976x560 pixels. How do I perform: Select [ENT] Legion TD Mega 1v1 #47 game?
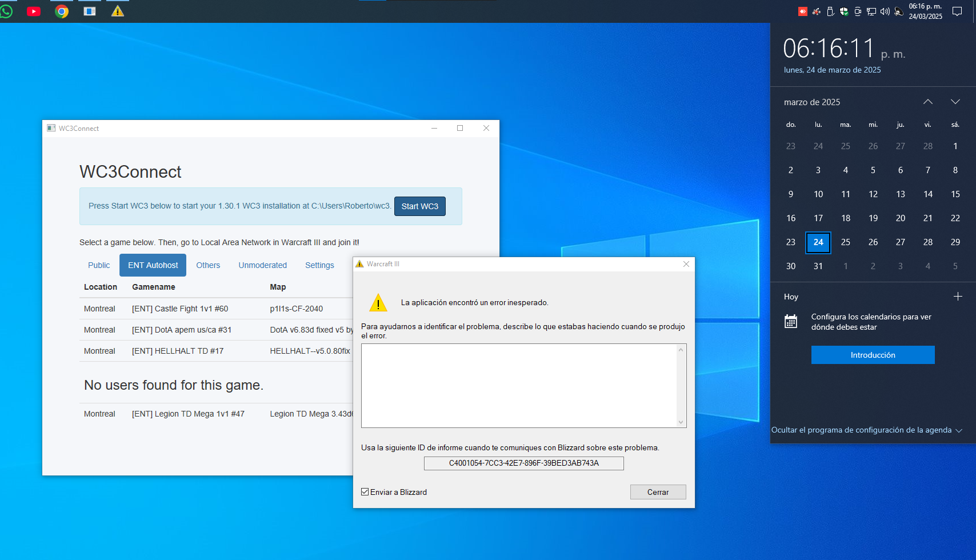tap(217, 414)
